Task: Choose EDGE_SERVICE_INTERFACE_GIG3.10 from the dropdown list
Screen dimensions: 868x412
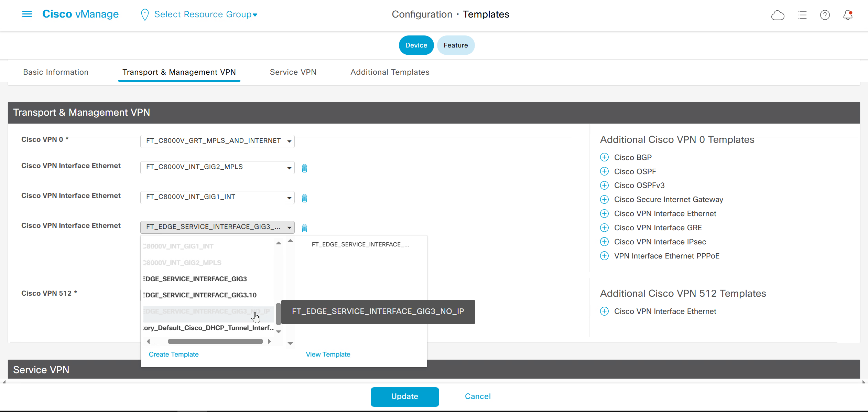Action: (x=200, y=295)
